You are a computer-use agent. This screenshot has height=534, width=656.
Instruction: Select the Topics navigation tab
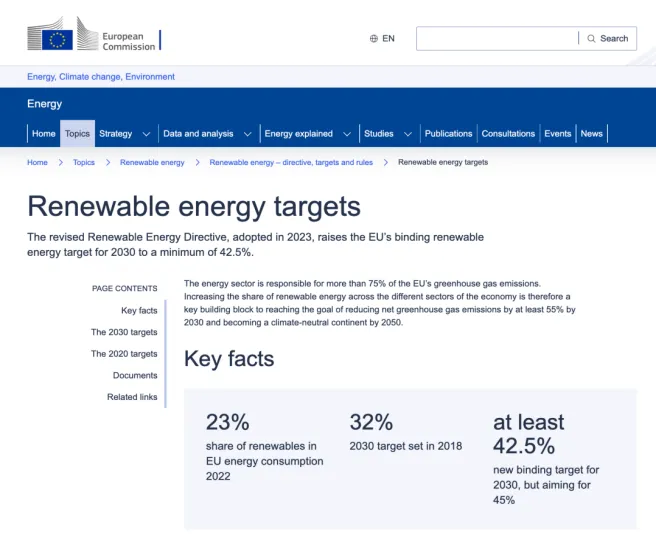[x=77, y=134]
